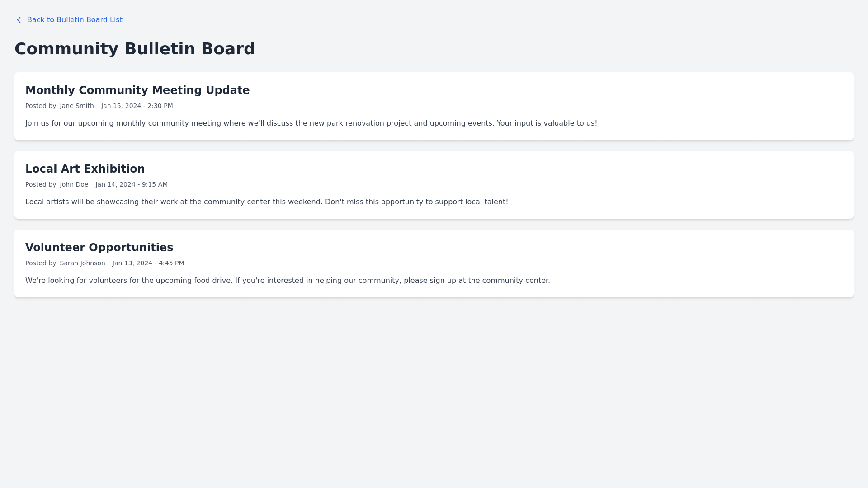This screenshot has width=868, height=488.
Task: Click author name John Doe
Action: click(74, 184)
